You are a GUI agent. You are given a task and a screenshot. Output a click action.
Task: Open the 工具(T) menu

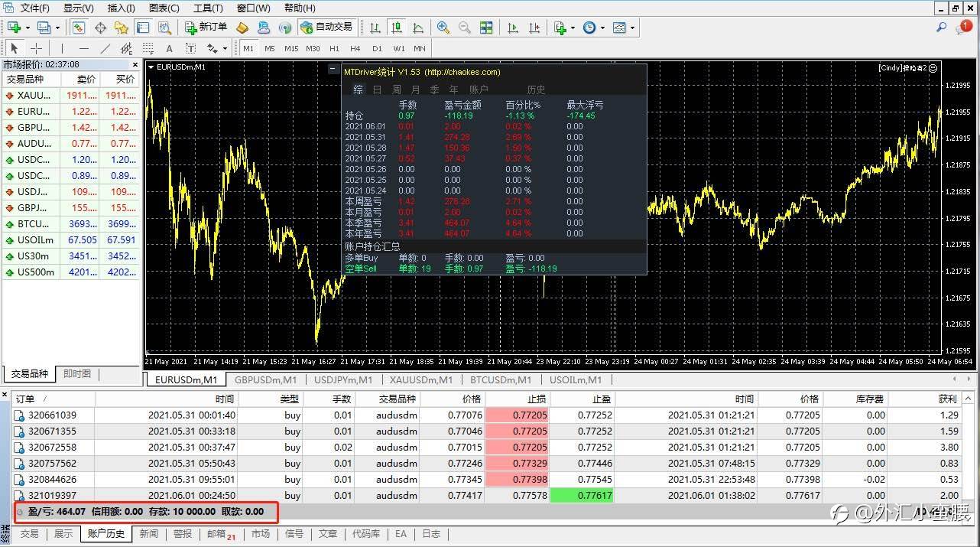[208, 8]
